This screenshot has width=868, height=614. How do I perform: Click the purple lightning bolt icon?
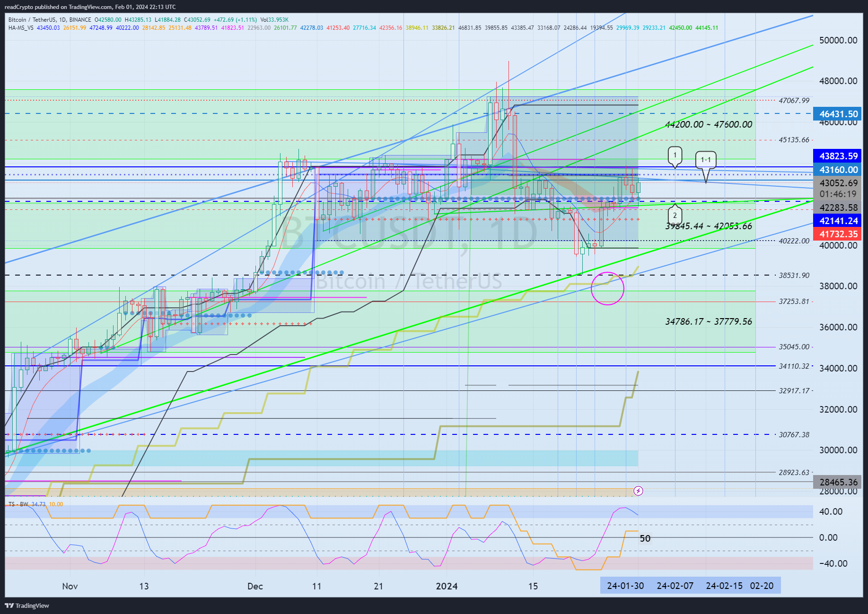[x=638, y=491]
